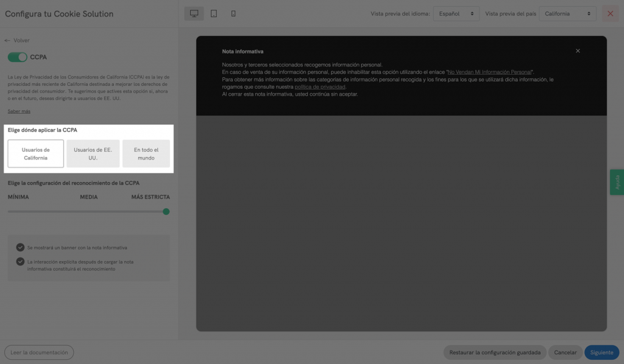Screen dimensions: 624x364
Task: Toggle the CCPA switch off
Action: (x=18, y=57)
